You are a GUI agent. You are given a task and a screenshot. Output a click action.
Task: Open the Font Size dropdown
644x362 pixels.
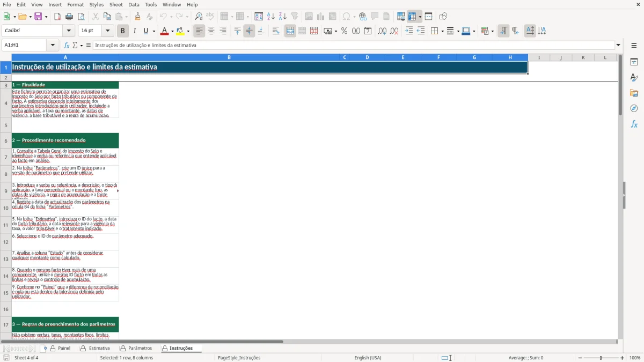pos(107,31)
